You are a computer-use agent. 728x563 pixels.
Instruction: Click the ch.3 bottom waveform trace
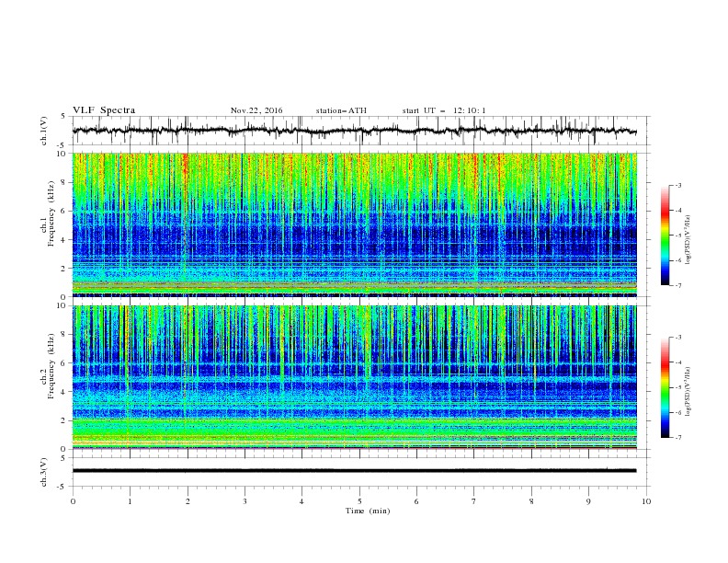[354, 471]
